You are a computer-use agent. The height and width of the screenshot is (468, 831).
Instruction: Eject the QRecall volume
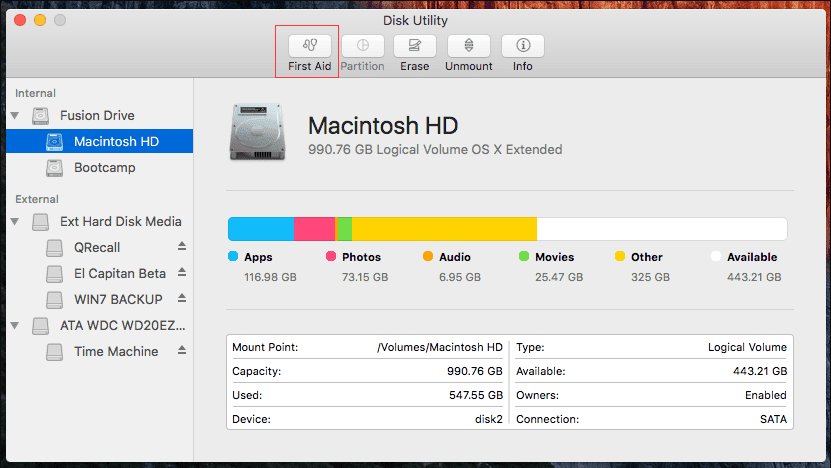coord(182,246)
